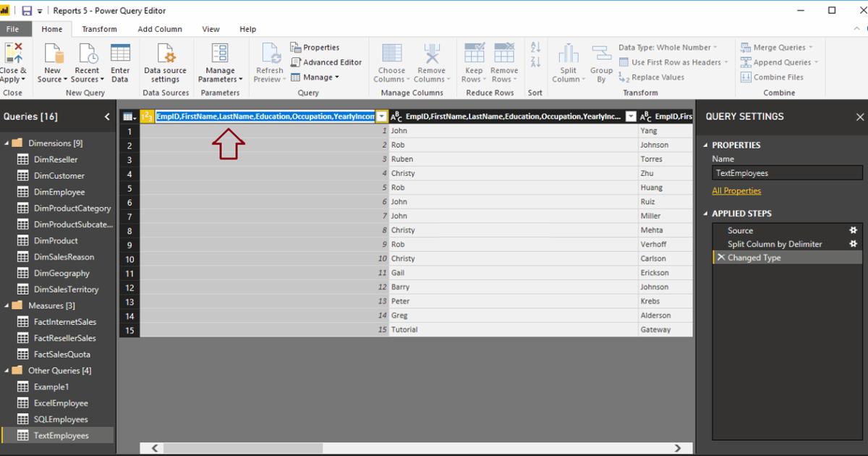Viewport: 868px width, 456px height.
Task: Open the New Source icon
Action: click(x=53, y=54)
